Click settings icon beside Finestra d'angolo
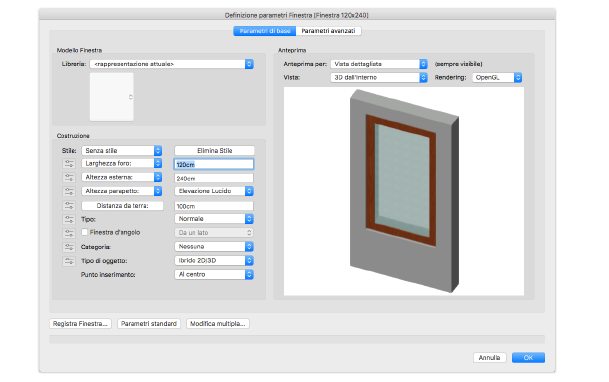The height and width of the screenshot is (382, 609). coord(69,233)
